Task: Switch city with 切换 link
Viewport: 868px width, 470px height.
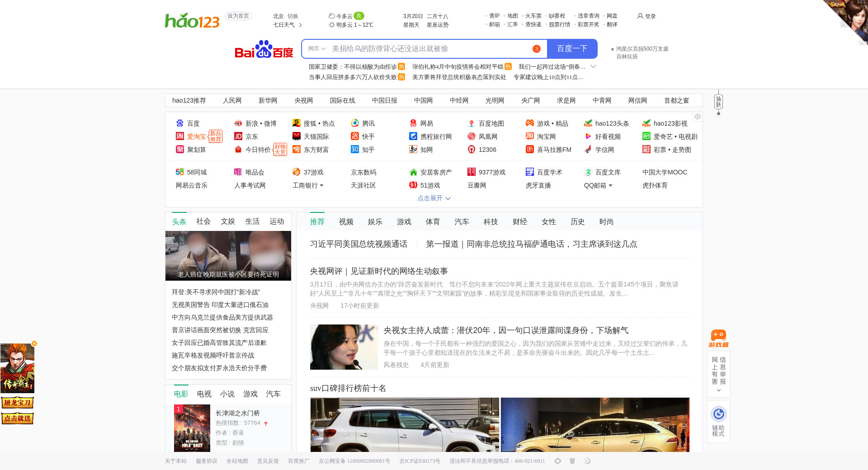Action: pyautogui.click(x=293, y=16)
